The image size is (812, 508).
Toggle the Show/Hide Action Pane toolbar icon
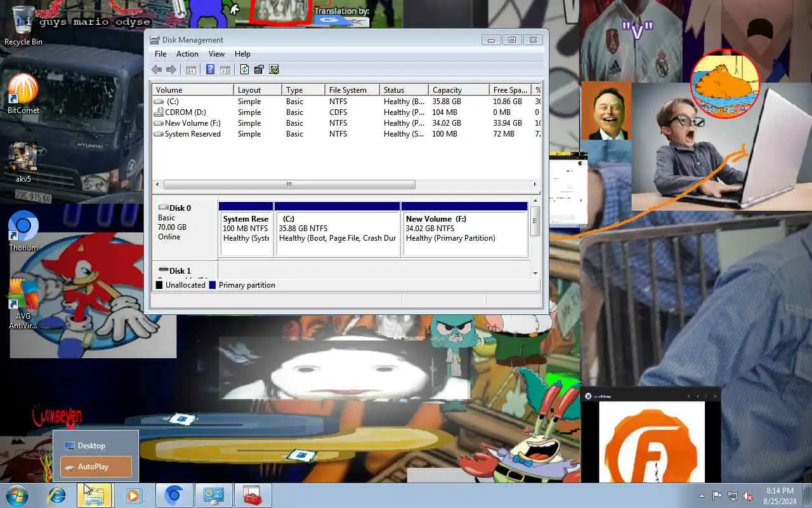225,70
